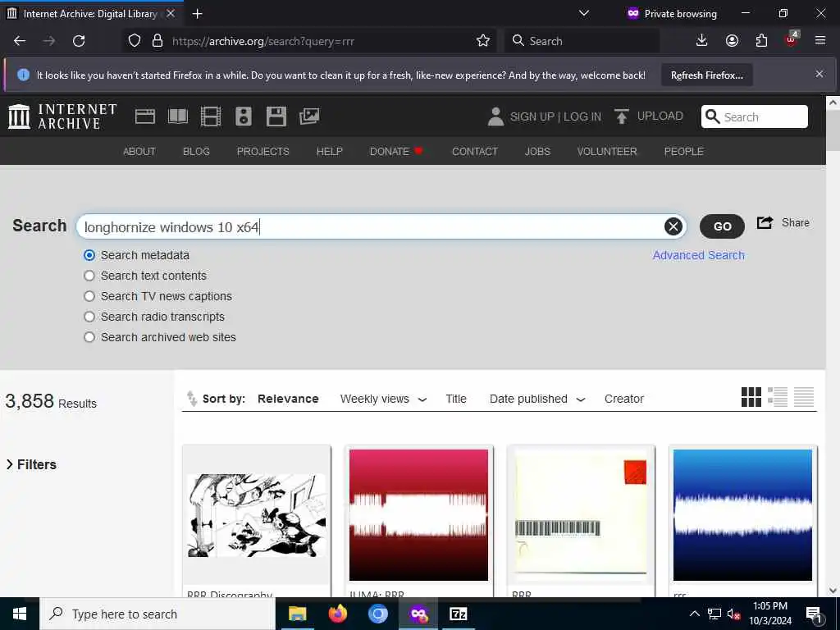Toggle sort direction arrows beside Sort by
Image resolution: width=840 pixels, height=630 pixels.
[x=192, y=399]
